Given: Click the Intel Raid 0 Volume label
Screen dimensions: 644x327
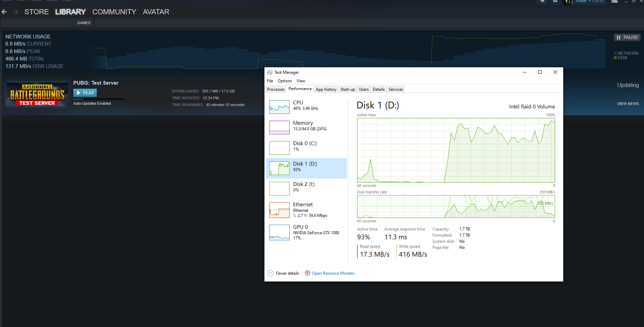Looking at the screenshot, I should click(x=532, y=107).
